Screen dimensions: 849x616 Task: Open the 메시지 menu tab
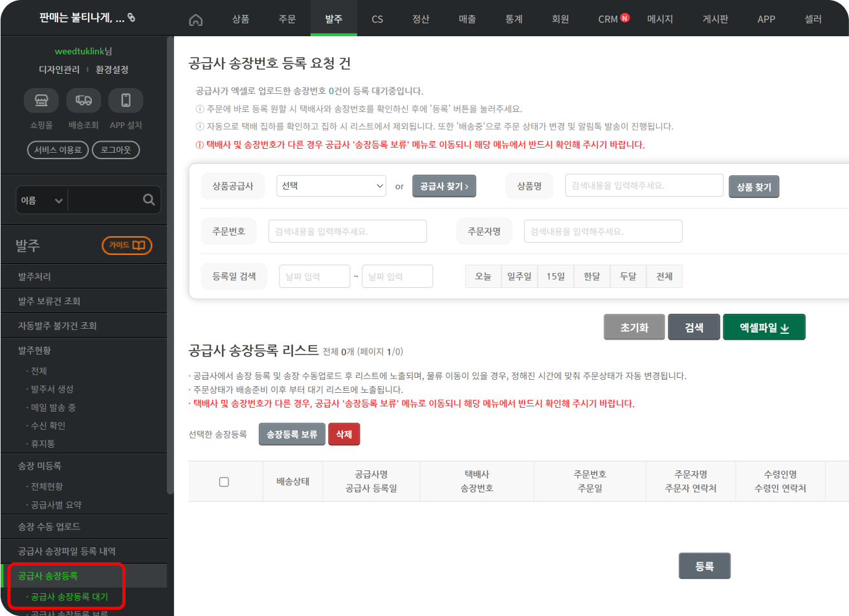[x=660, y=19]
